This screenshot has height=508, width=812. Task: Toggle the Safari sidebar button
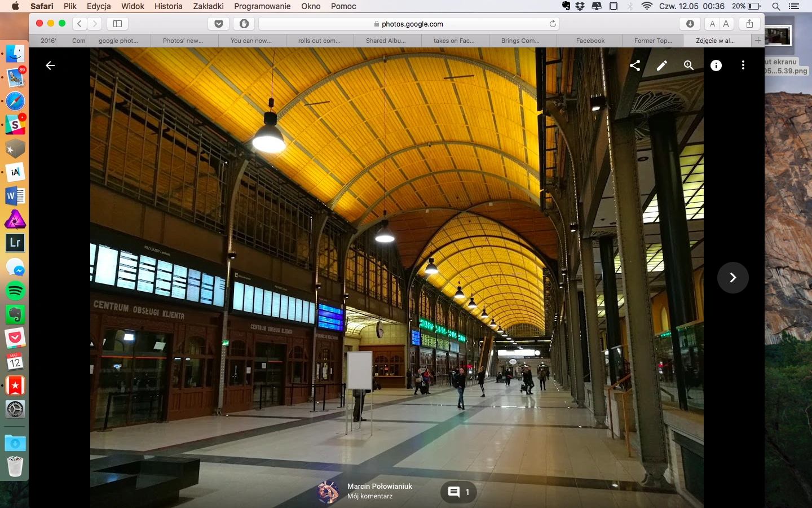pyautogui.click(x=118, y=24)
